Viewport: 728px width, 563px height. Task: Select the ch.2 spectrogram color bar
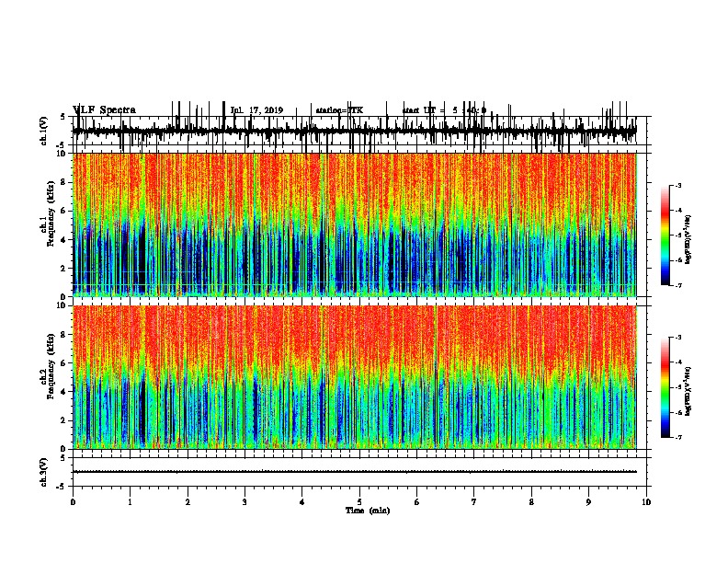tap(665, 387)
